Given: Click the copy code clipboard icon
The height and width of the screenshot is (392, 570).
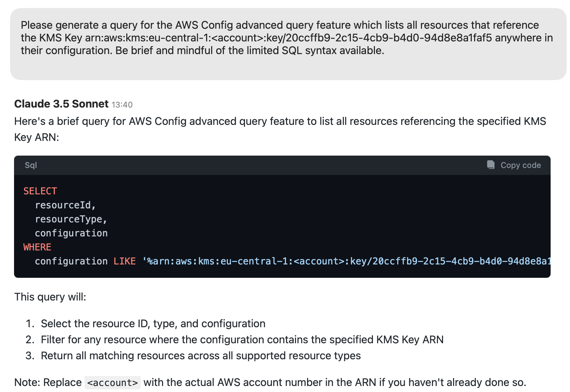Looking at the screenshot, I should [x=490, y=165].
